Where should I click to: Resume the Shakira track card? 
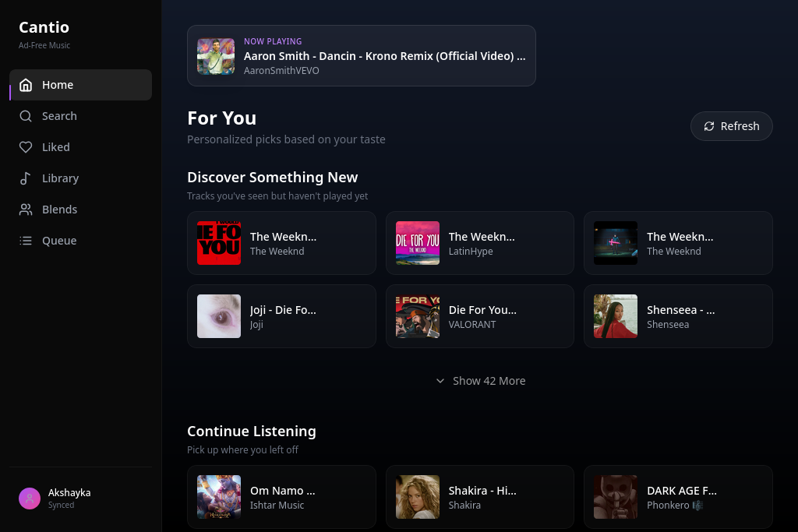coord(480,497)
